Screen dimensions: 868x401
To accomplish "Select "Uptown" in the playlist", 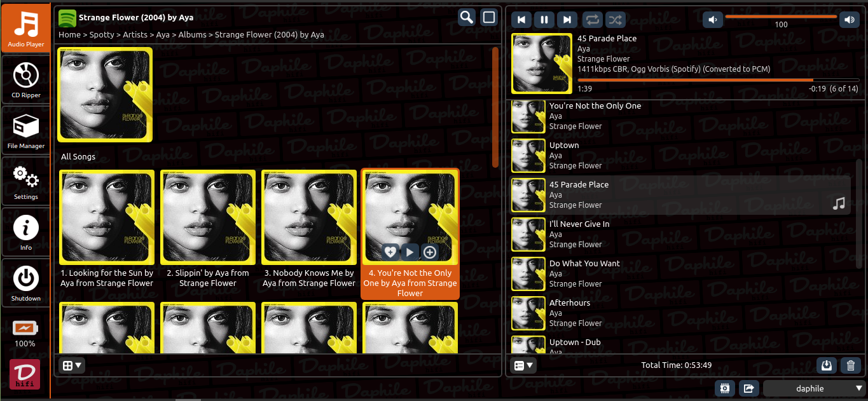I will click(680, 156).
